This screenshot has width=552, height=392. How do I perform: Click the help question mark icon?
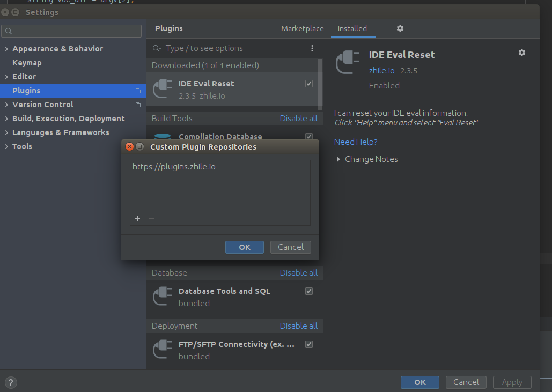pyautogui.click(x=11, y=382)
